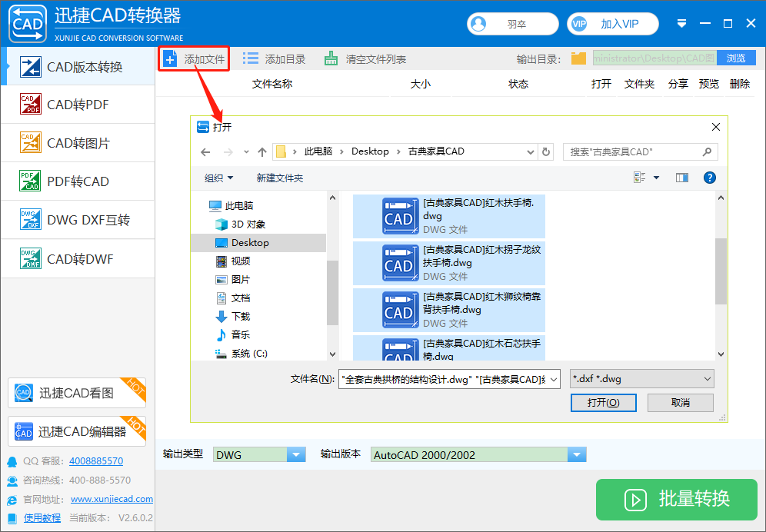Image resolution: width=766 pixels, height=532 pixels.
Task: Open the CAD转PDF conversion mode
Action: 78,105
